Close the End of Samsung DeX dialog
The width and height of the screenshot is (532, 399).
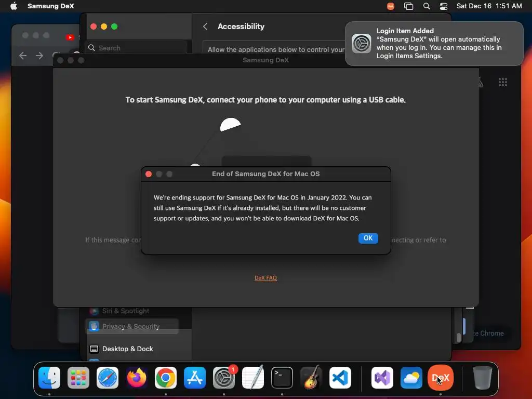[x=149, y=174]
